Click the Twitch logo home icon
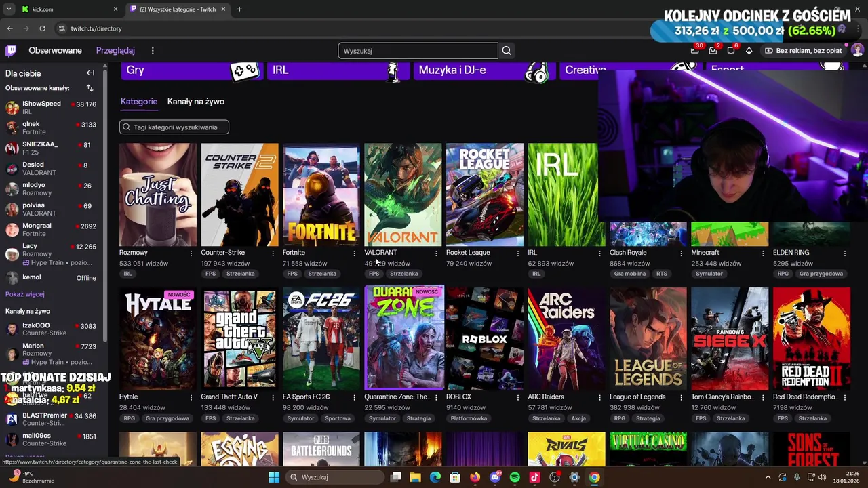Screen dimensions: 868x488 coord(11,50)
